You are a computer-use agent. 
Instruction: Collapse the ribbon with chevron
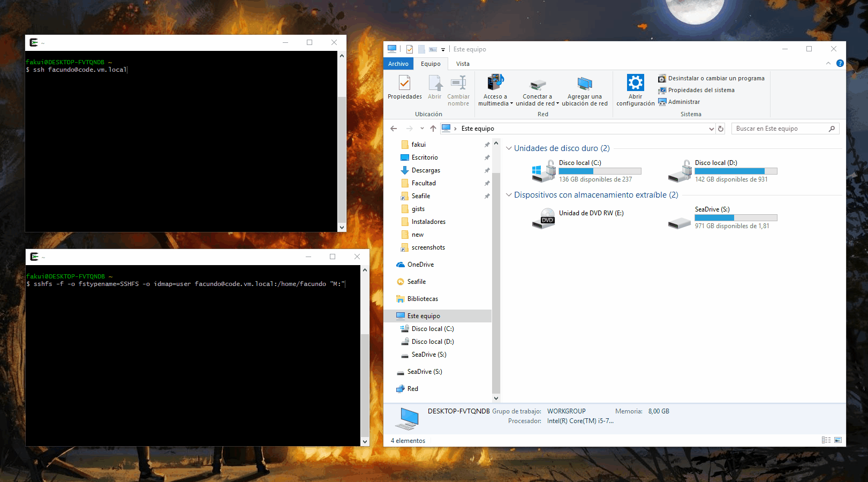click(x=828, y=63)
